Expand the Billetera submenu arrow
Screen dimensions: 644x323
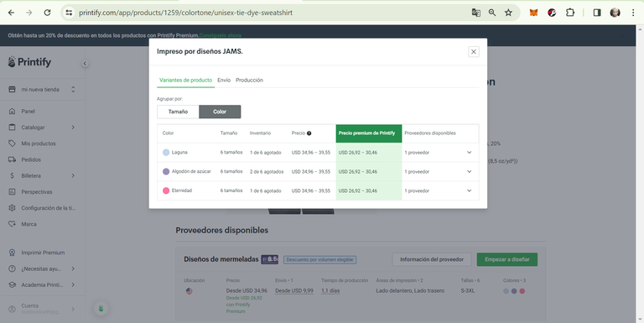73,175
